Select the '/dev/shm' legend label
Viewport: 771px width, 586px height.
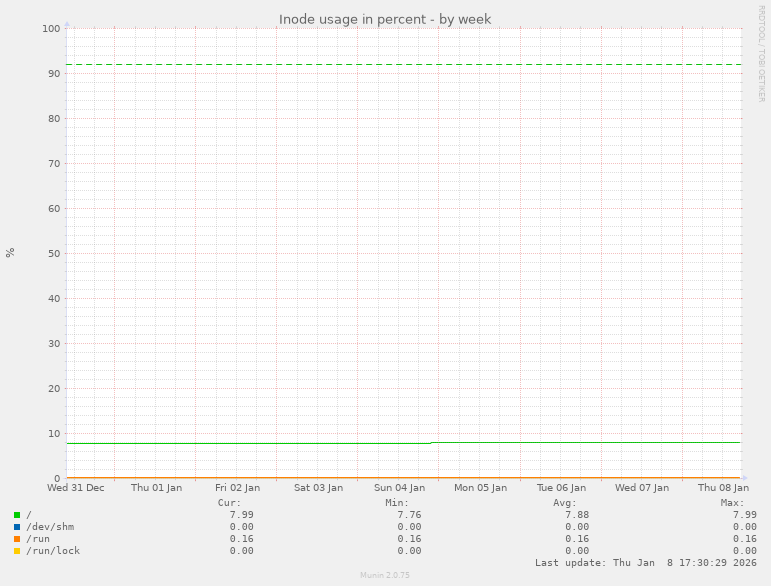click(x=50, y=527)
